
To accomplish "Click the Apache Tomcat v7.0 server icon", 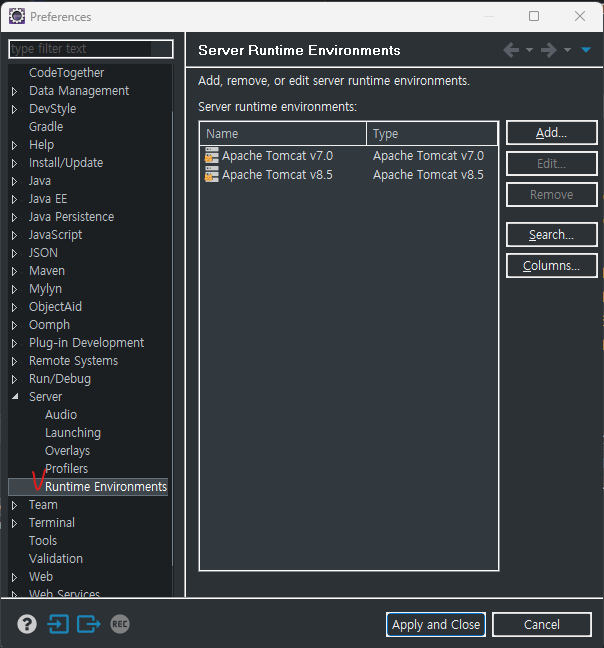I will 212,156.
